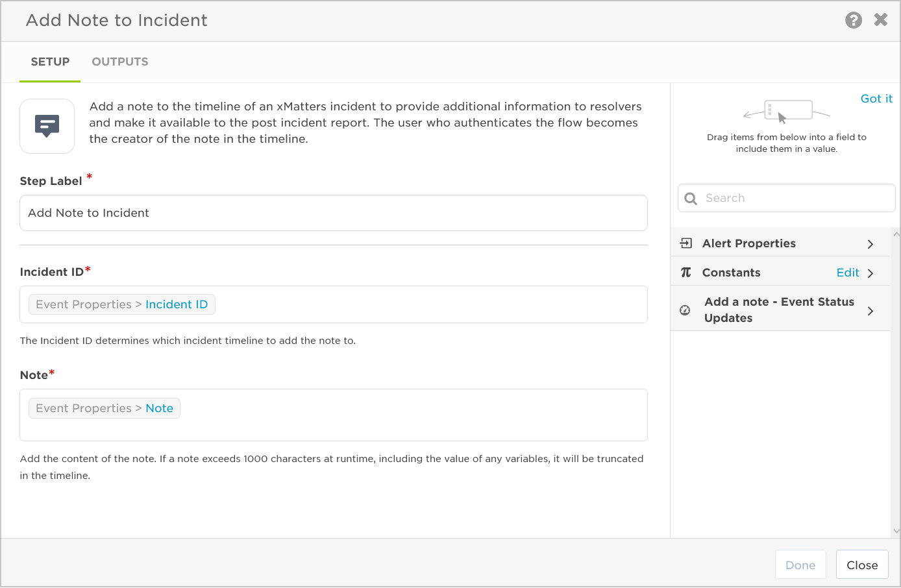Click the 'Drag items from below' hint text

pos(787,143)
